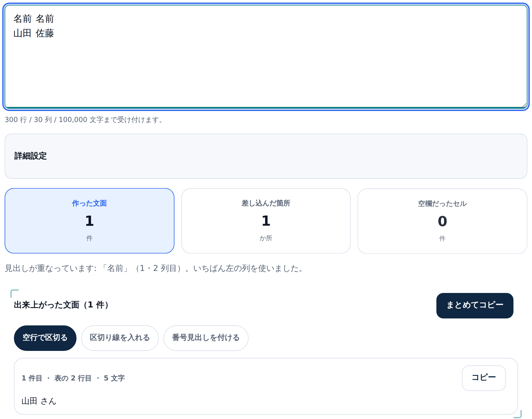532x419 pixels.
Task: Choose the 区切り線を入れる separator option
Action: click(120, 338)
